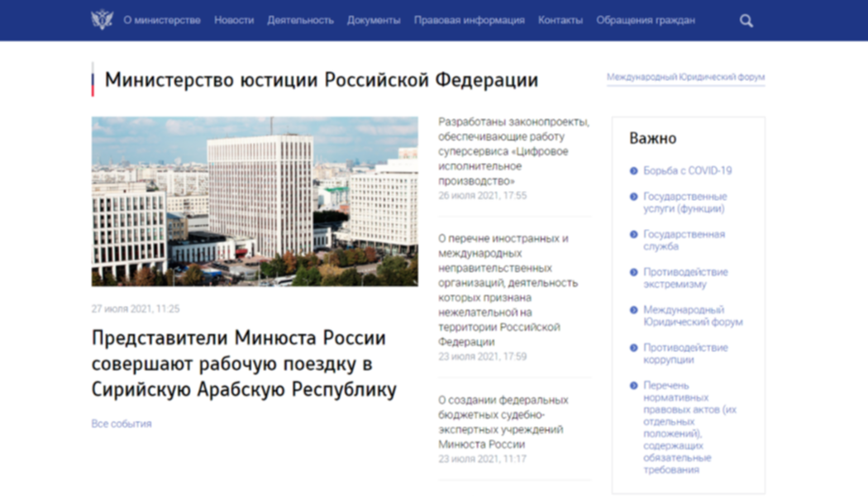Click bullet icon beside 'Государственная служба'
The image size is (868, 496).
click(x=634, y=234)
